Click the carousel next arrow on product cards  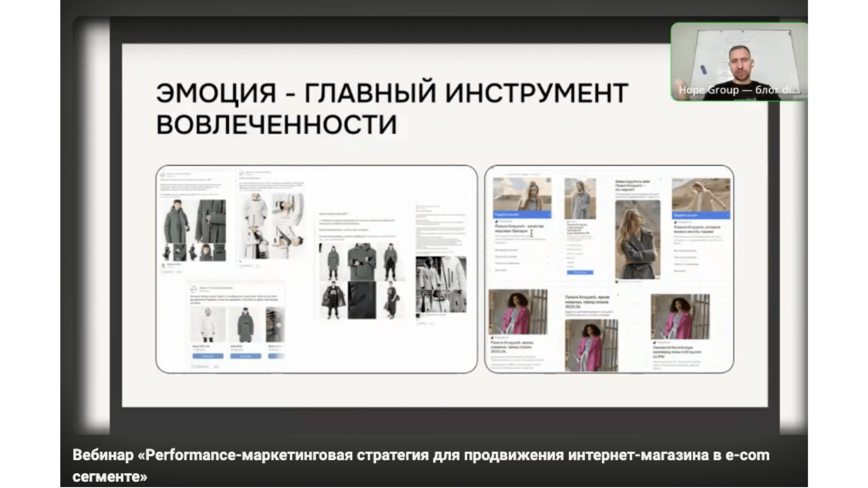278,325
